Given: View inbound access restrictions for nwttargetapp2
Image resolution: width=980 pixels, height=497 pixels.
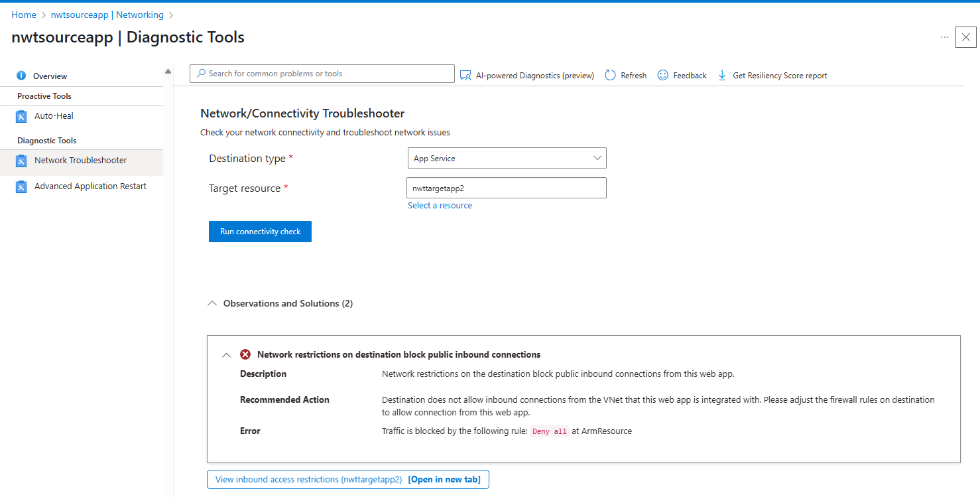Looking at the screenshot, I should [x=347, y=479].
